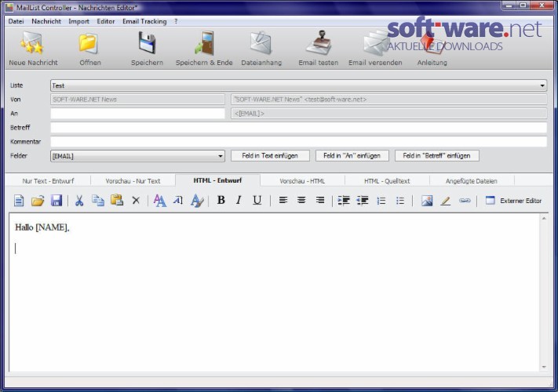Screen dimensions: 558x392
Task: Open the Import menu
Action: pyautogui.click(x=78, y=21)
